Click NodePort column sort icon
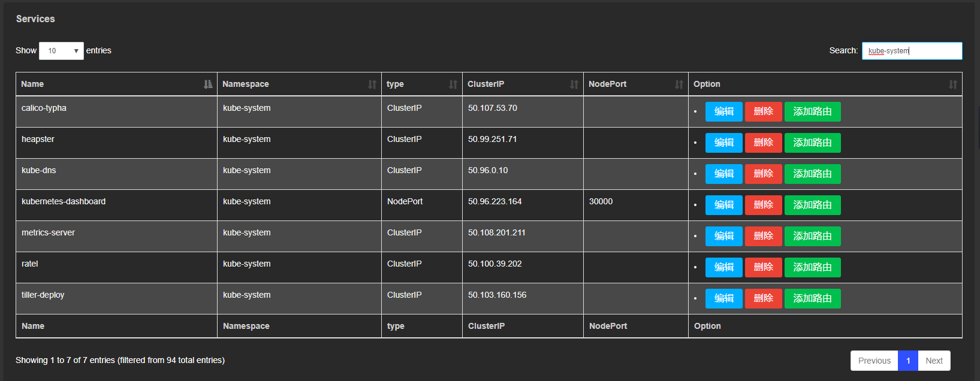Image resolution: width=980 pixels, height=381 pixels. point(679,84)
